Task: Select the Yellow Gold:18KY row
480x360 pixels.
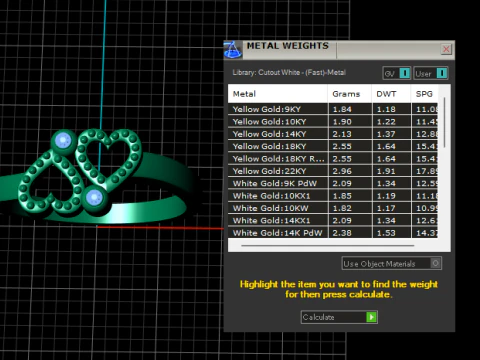Action: coord(333,146)
